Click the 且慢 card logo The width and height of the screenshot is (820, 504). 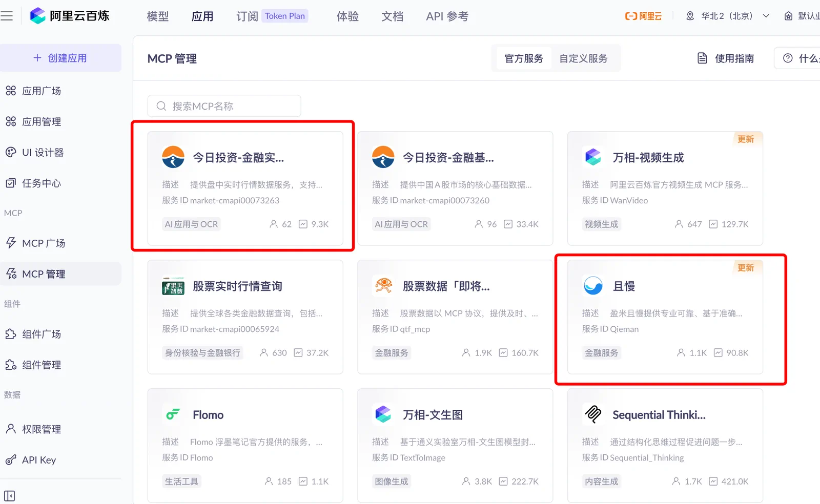pos(593,286)
